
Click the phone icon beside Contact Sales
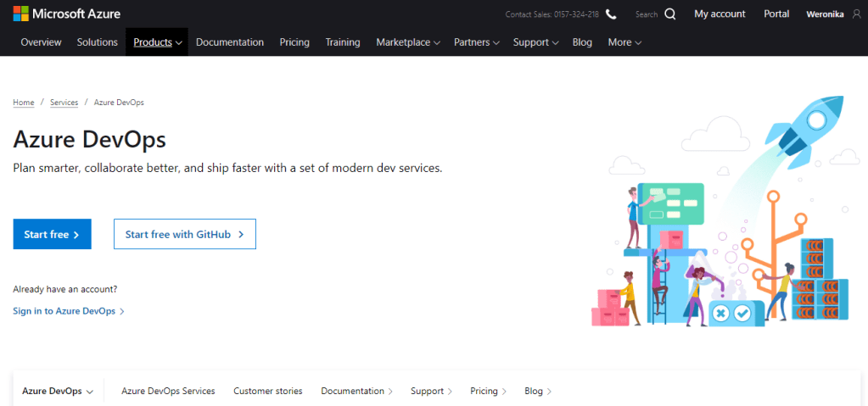(611, 14)
